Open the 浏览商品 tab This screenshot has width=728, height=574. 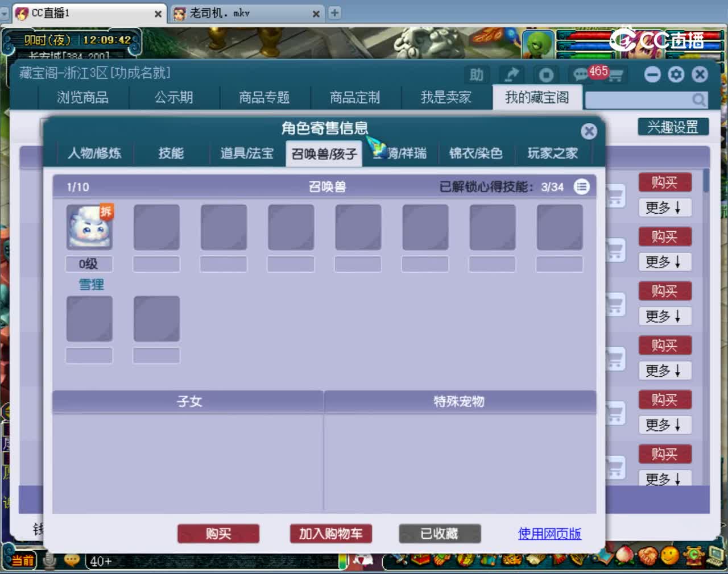click(x=83, y=97)
